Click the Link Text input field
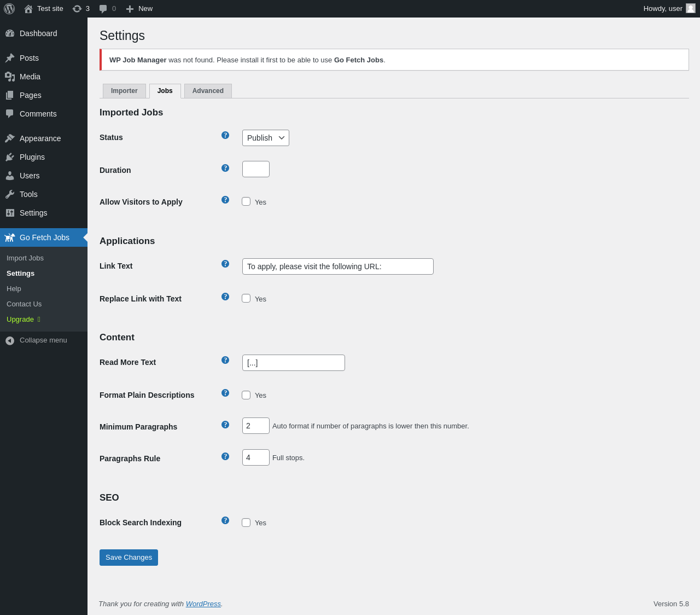700x615 pixels. (338, 266)
